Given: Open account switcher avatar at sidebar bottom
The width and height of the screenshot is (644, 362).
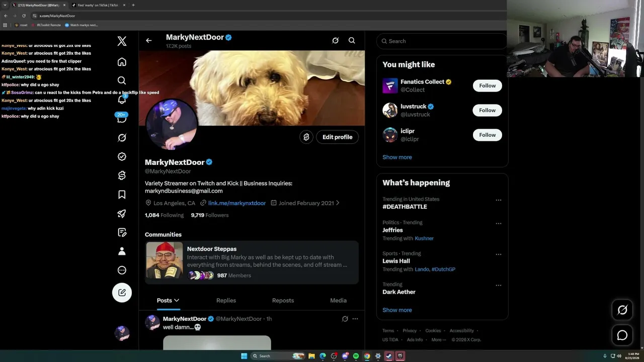Looking at the screenshot, I should (122, 333).
